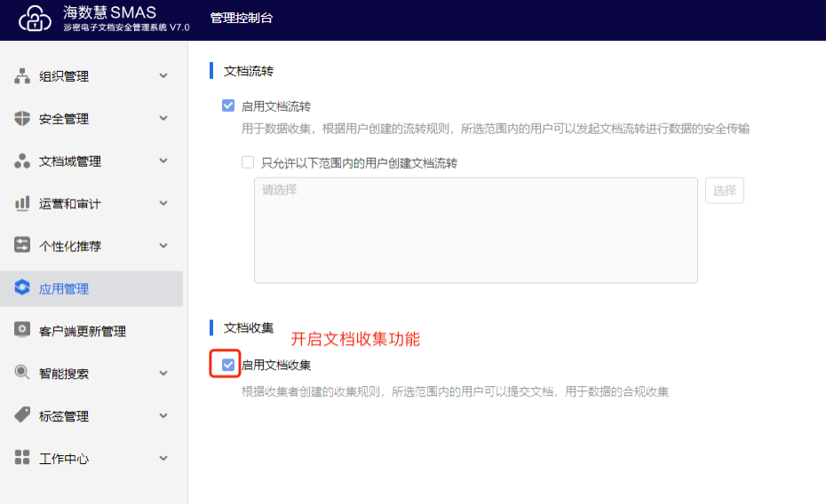826x504 pixels.
Task: Click the 个性化推荐 menu label
Action: (x=69, y=246)
